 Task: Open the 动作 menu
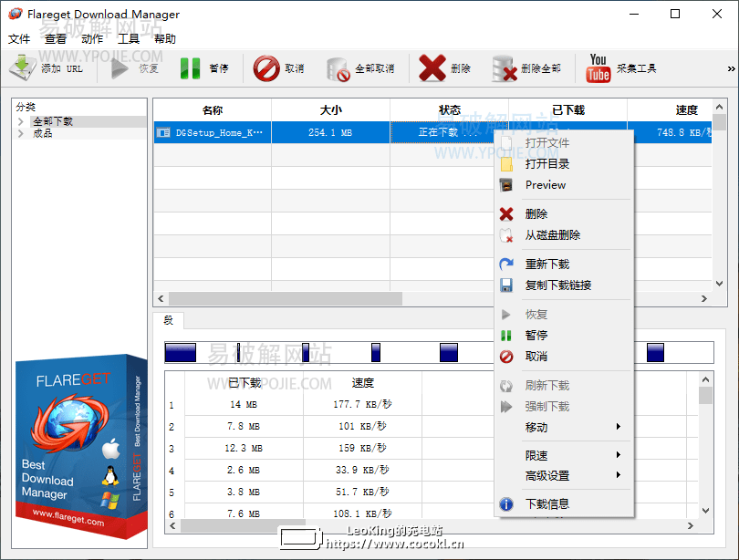[92, 38]
